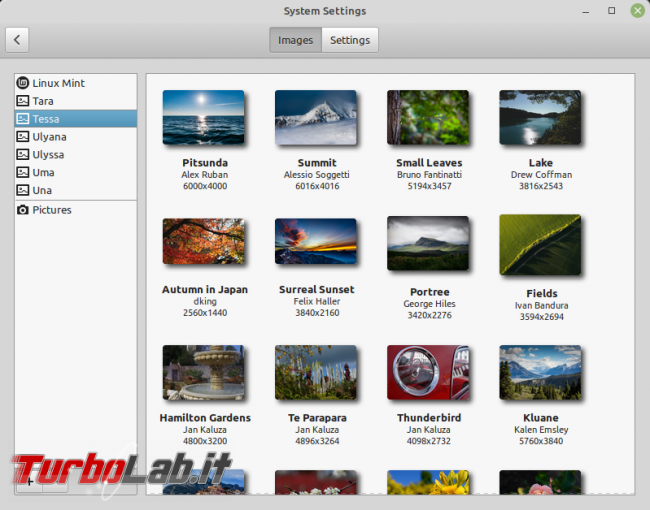Click the Ulyana folder picture icon
Viewport: 650px width, 510px height.
(22, 136)
